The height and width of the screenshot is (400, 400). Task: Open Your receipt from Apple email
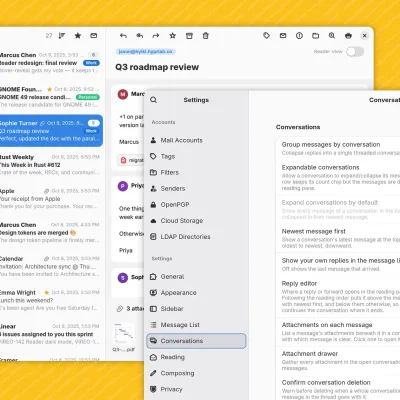click(x=51, y=199)
